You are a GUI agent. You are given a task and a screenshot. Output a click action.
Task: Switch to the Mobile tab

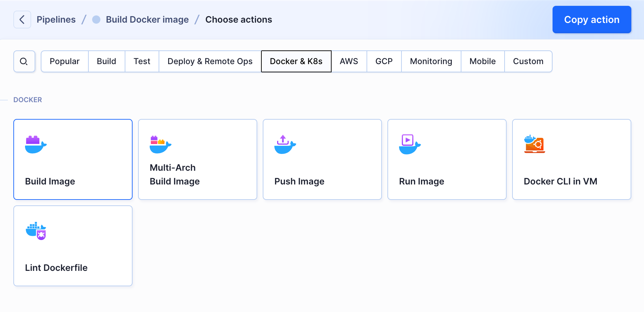483,61
